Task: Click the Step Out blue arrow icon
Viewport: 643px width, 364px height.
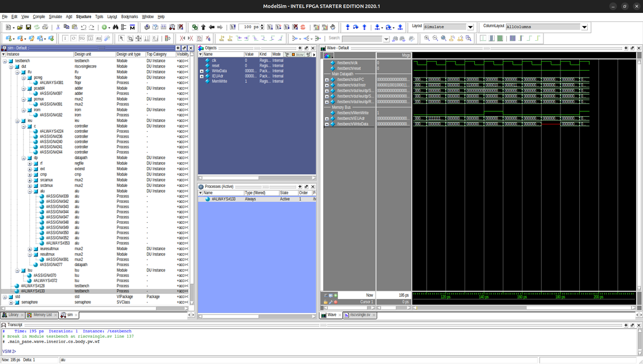Action: tap(364, 27)
